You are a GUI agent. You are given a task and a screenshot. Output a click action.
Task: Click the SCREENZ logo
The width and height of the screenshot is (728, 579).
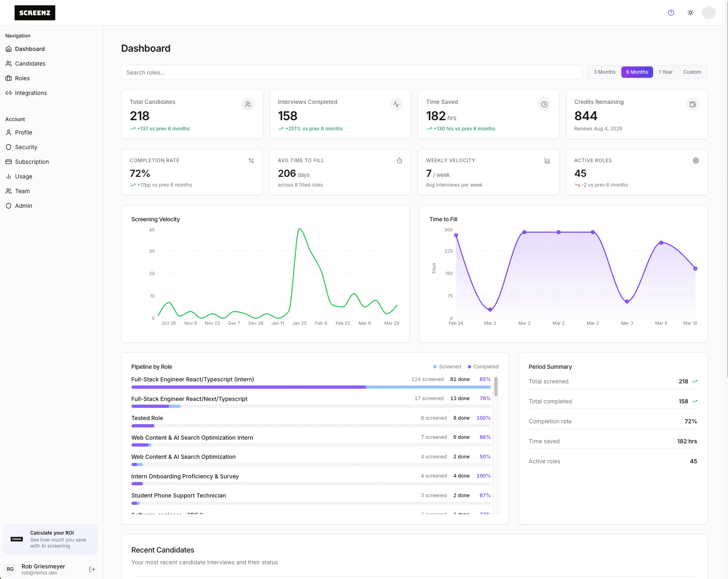click(35, 13)
